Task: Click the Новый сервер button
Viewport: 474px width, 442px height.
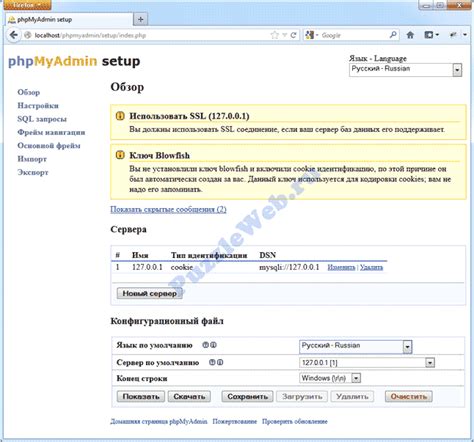Action: tap(149, 293)
